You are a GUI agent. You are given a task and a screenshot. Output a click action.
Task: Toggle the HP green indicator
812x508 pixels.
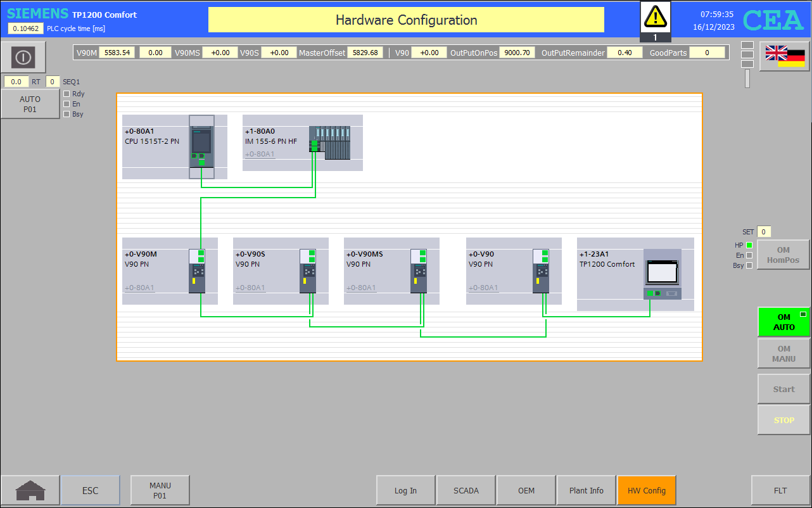tap(749, 245)
